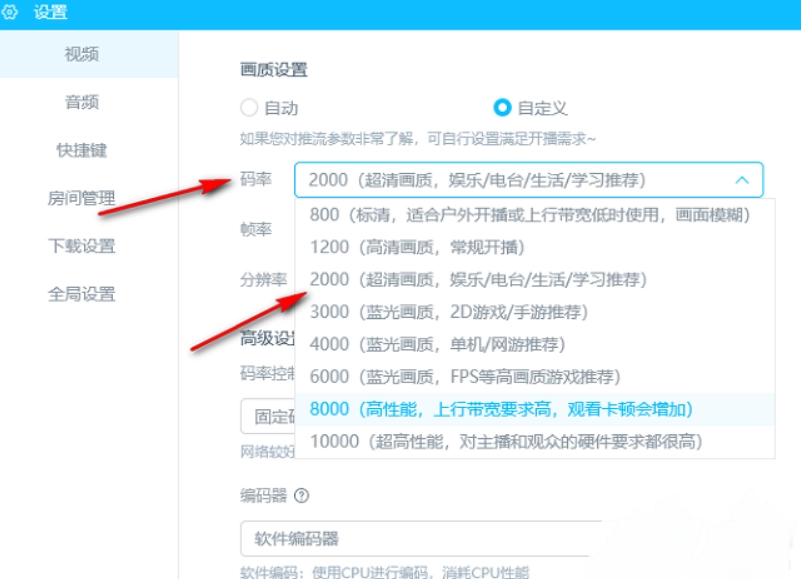The image size is (801, 579).
Task: Switch to the 下载设置 tab
Action: 82,246
